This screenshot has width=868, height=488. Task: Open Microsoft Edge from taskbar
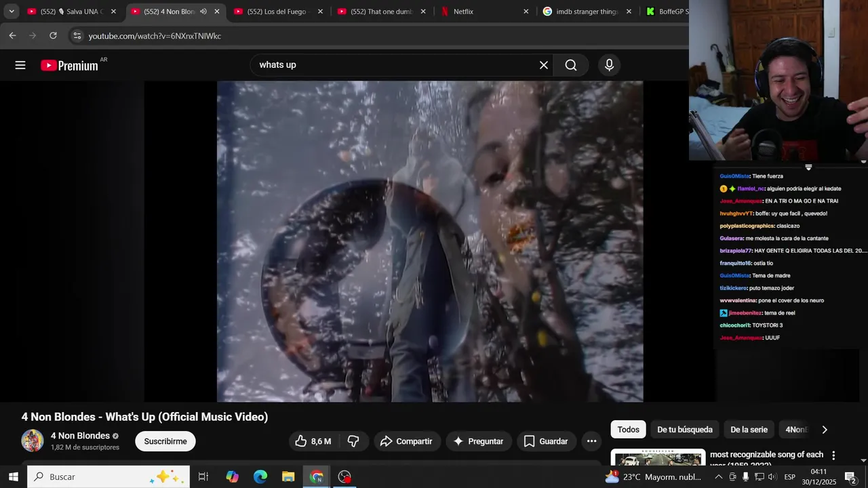pos(260,476)
